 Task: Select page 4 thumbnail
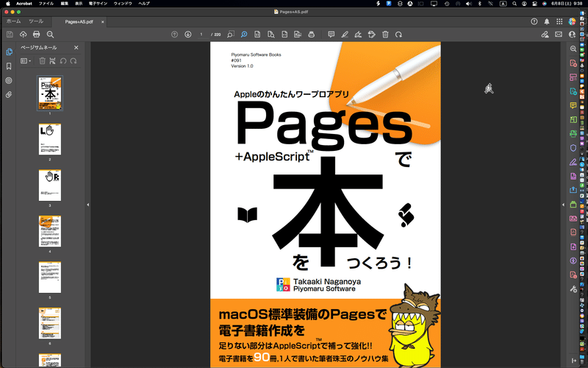[x=50, y=231]
